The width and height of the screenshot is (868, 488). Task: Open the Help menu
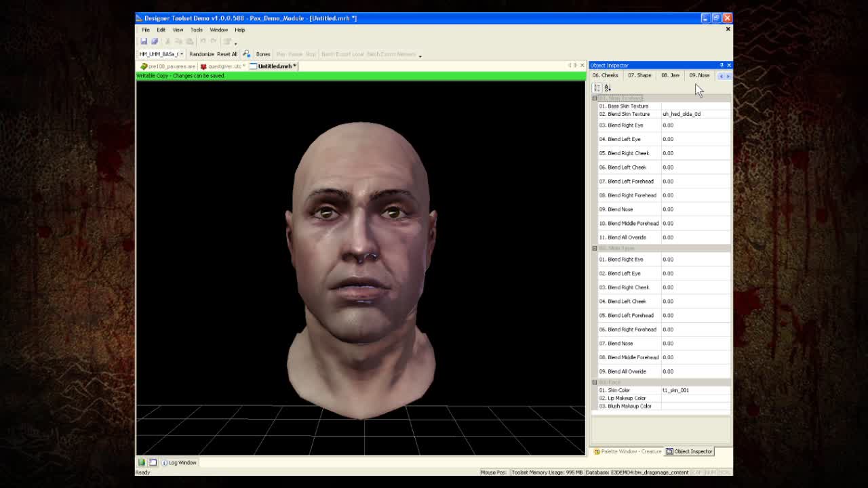239,30
